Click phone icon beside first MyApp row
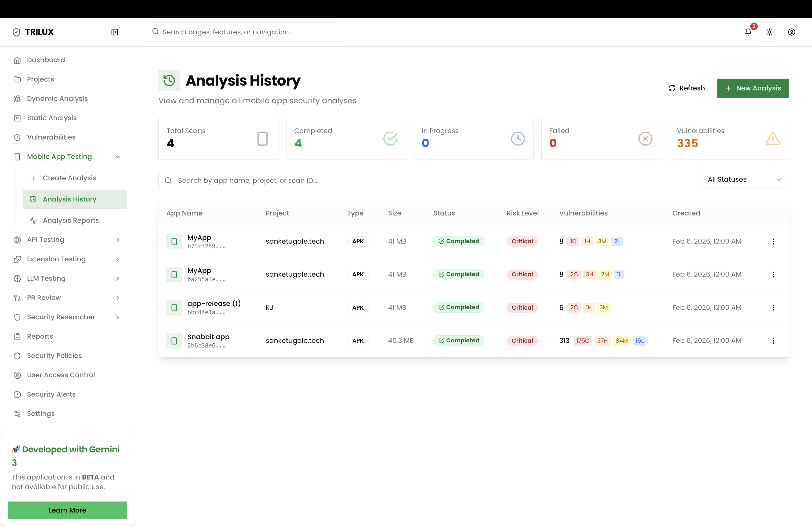This screenshot has height=527, width=812. [x=174, y=241]
